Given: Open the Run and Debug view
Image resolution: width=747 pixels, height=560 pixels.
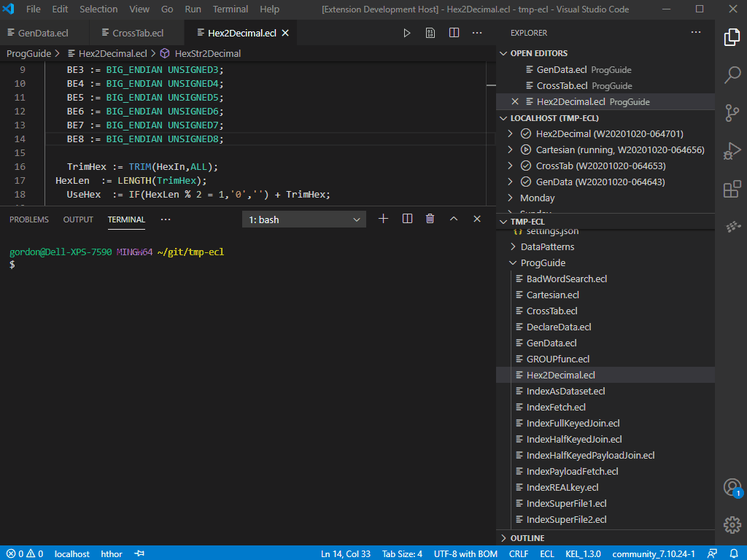Looking at the screenshot, I should [732, 152].
